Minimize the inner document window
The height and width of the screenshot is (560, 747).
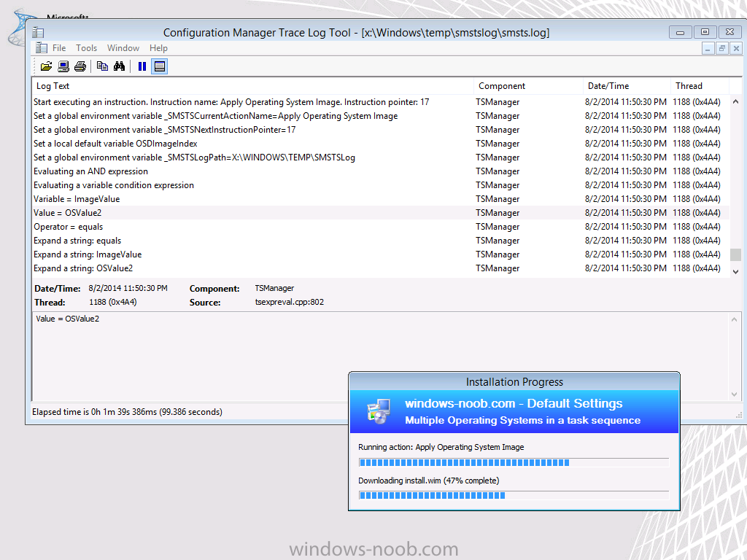[x=708, y=48]
